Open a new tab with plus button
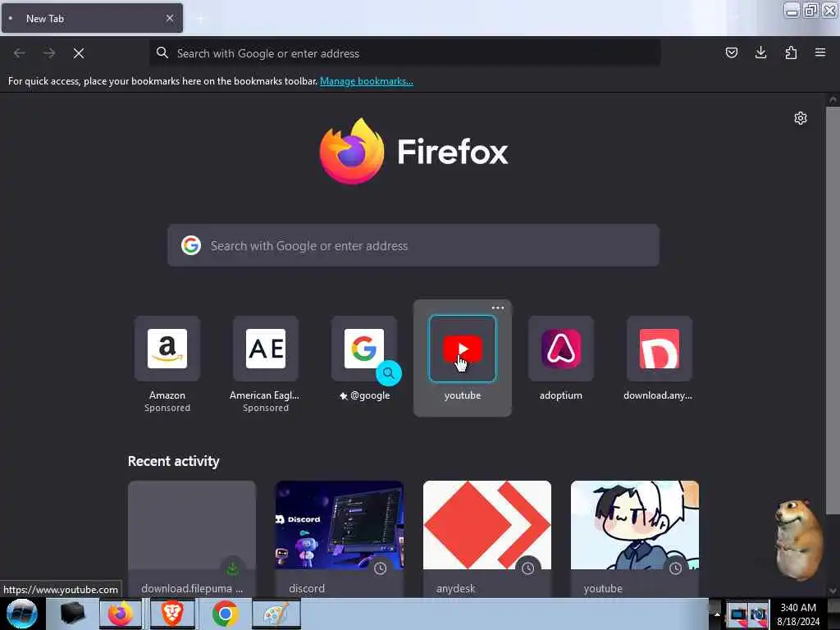The height and width of the screenshot is (630, 840). coord(200,19)
